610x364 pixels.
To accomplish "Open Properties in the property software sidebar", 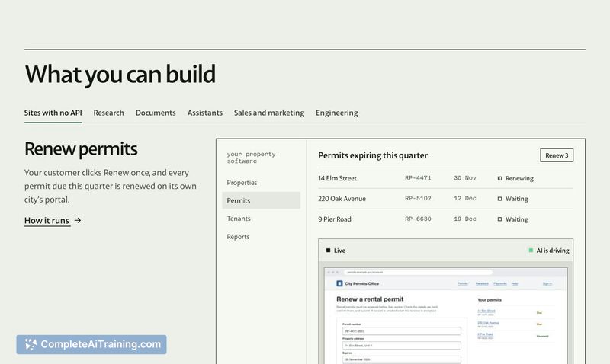I will click(242, 182).
